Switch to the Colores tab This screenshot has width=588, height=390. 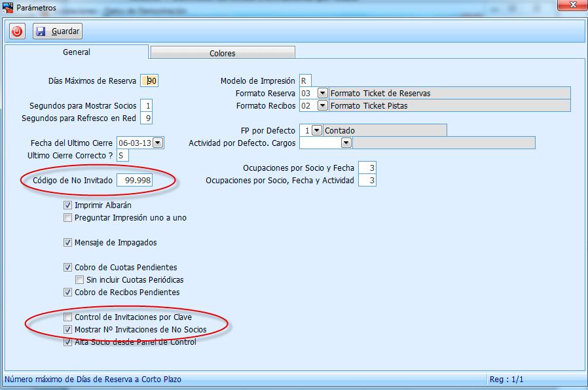tap(222, 53)
